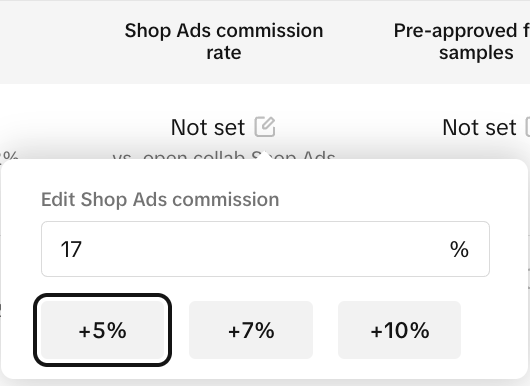The width and height of the screenshot is (530, 386).
Task: Click the % suffix inside the commission field
Action: point(459,249)
